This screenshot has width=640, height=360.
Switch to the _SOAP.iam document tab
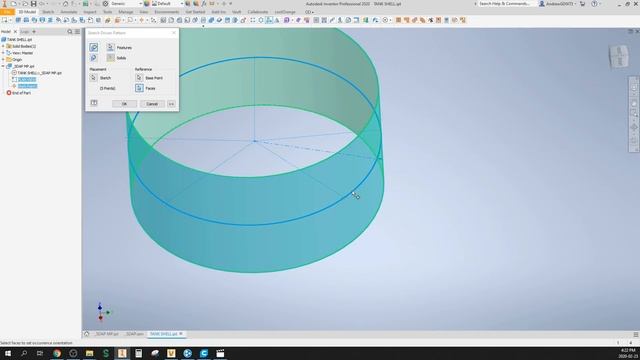135,334
